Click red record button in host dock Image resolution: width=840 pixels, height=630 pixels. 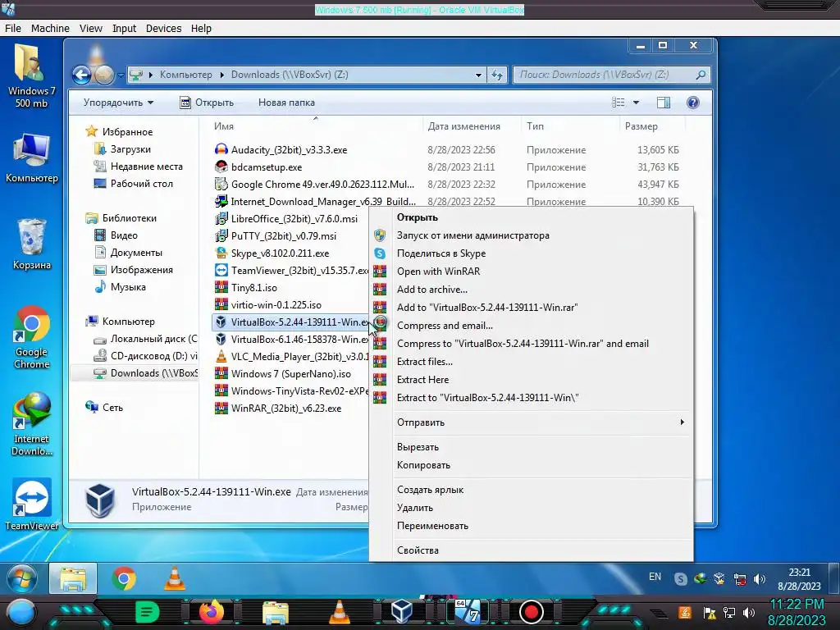[x=532, y=612]
